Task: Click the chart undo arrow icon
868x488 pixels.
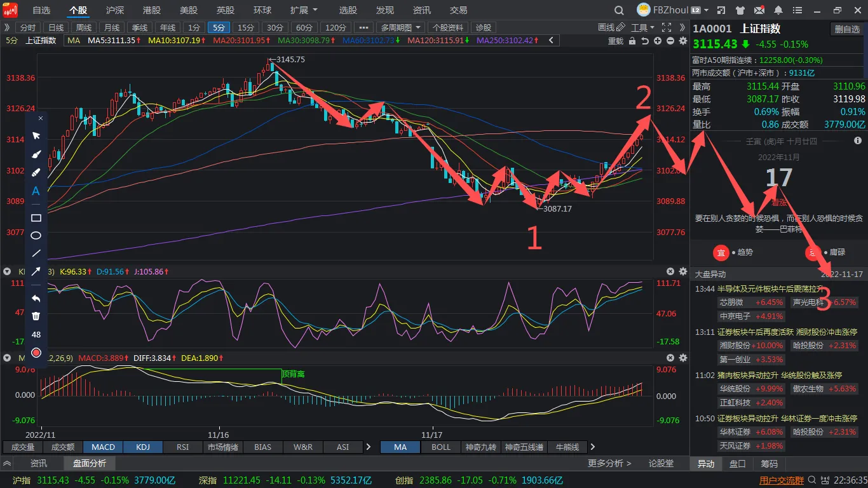Action: [x=645, y=40]
